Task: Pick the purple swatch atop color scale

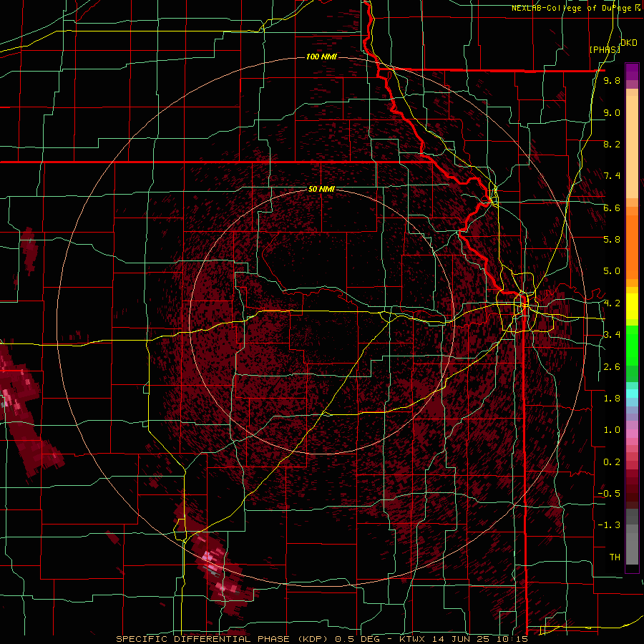Action: coord(632,72)
